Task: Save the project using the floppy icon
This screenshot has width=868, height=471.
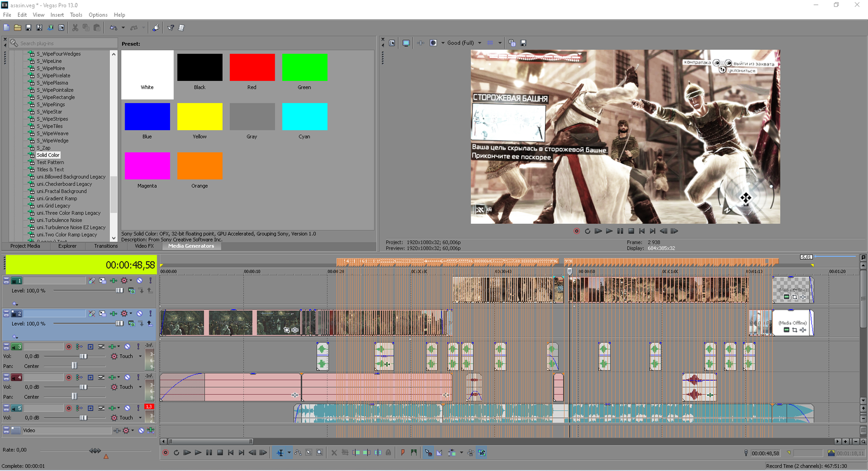Action: (x=28, y=28)
